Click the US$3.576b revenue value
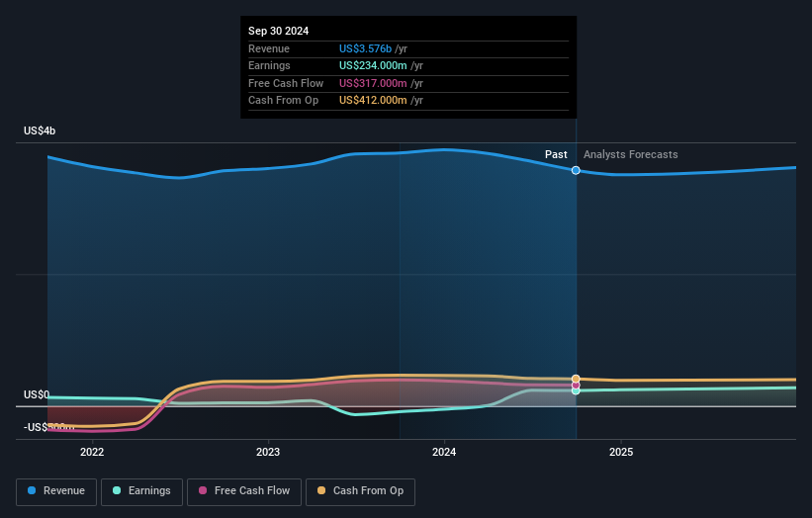Screen dimensions: 812x518 click(x=365, y=48)
